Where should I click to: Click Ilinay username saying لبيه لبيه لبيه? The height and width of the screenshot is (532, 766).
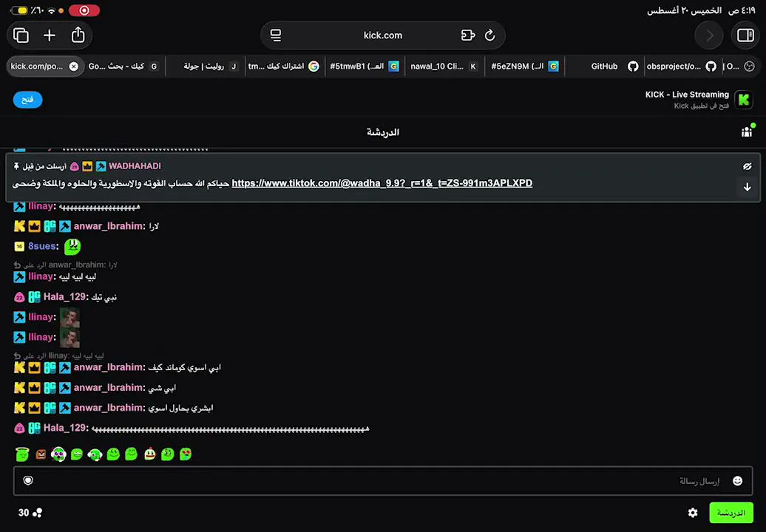[x=41, y=277]
